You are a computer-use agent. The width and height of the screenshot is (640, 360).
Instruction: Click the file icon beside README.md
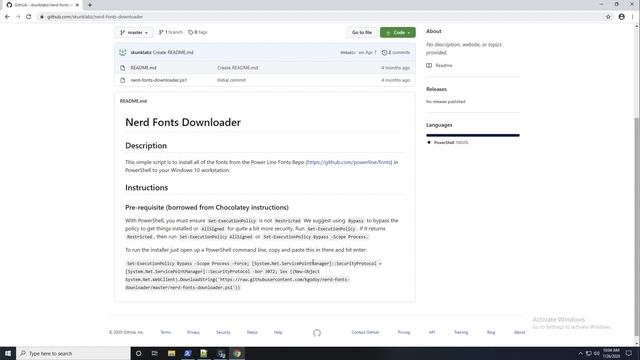[x=122, y=68]
